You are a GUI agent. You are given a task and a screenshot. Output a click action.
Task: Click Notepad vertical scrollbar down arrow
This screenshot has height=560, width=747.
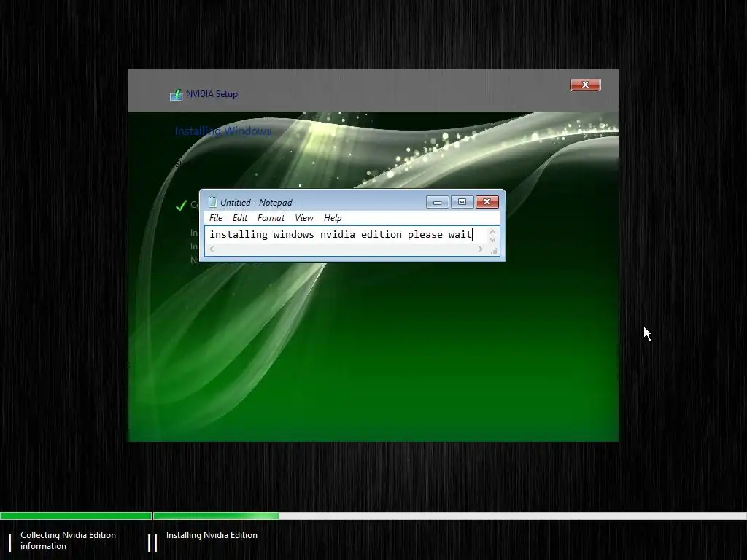click(x=492, y=239)
